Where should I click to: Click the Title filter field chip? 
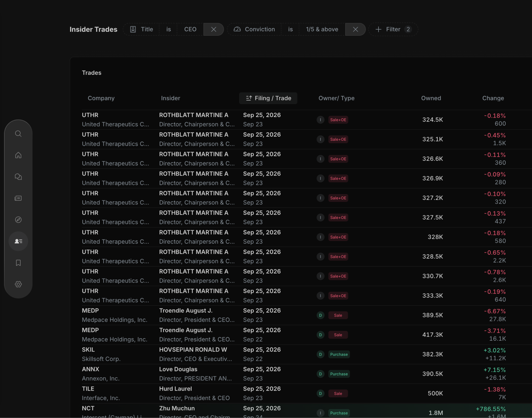coord(141,29)
